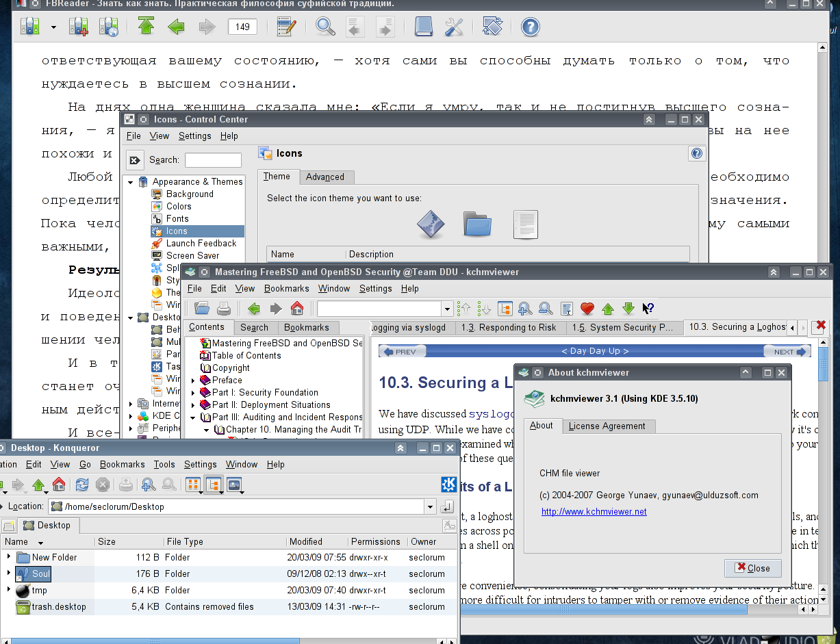Open kchmviewer toolbar combo box dropdown
This screenshot has height=644, width=840.
coord(446,309)
